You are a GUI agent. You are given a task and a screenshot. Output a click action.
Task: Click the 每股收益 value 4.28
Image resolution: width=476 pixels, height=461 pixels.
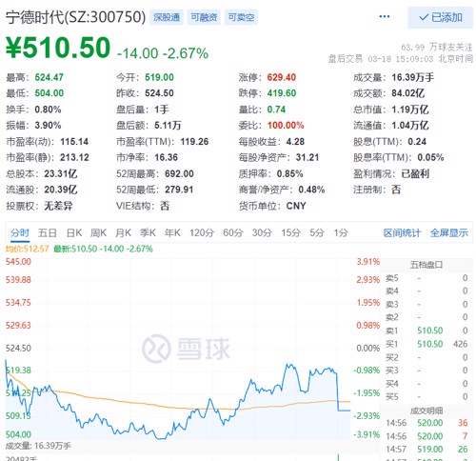(295, 141)
